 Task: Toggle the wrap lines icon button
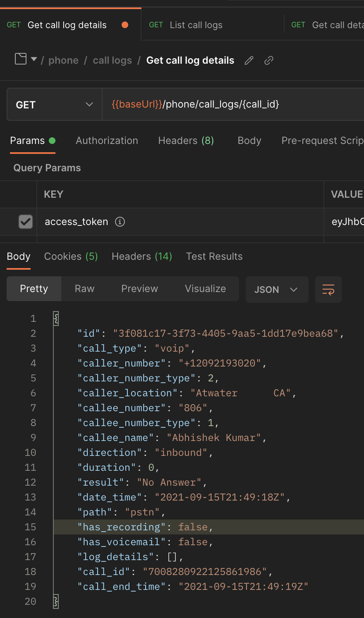click(x=328, y=290)
